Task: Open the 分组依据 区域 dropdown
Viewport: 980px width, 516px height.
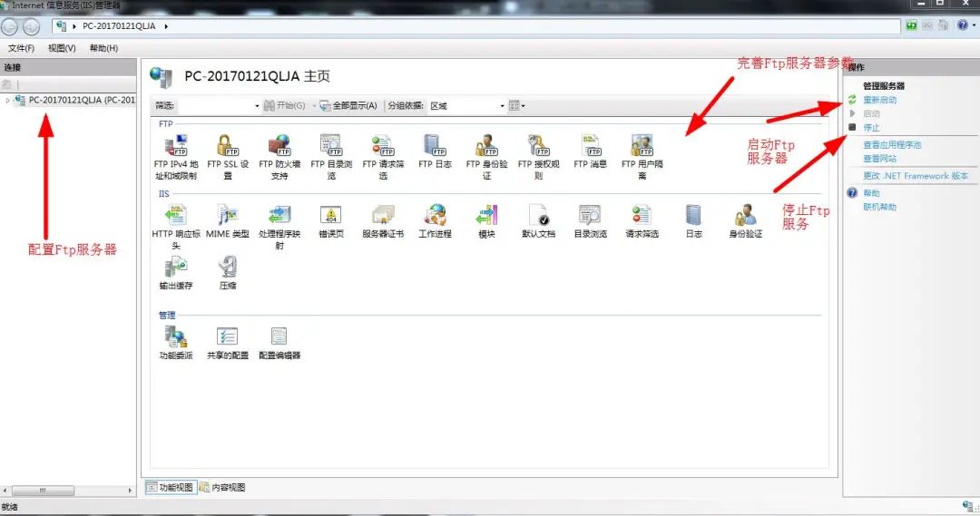Action: tap(467, 105)
